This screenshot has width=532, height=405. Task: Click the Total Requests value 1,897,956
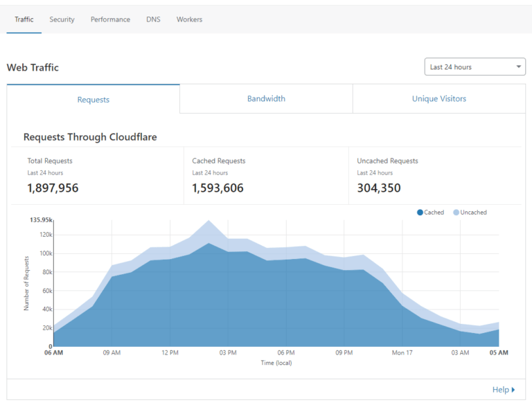[53, 188]
